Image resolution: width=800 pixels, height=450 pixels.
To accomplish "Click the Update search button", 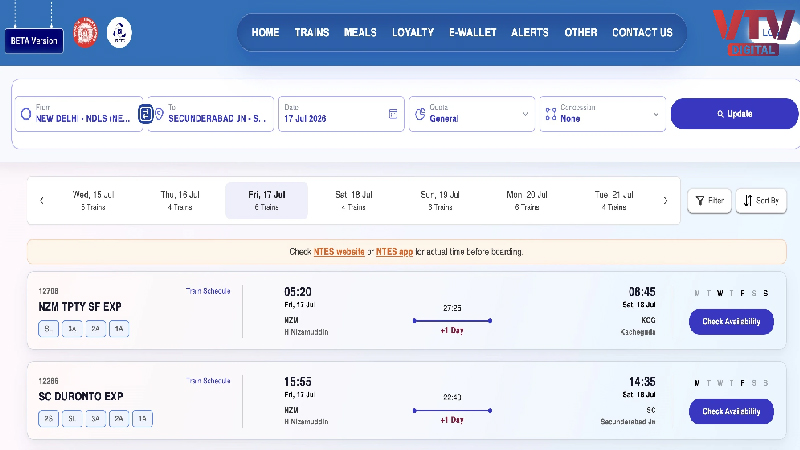I will coord(734,114).
